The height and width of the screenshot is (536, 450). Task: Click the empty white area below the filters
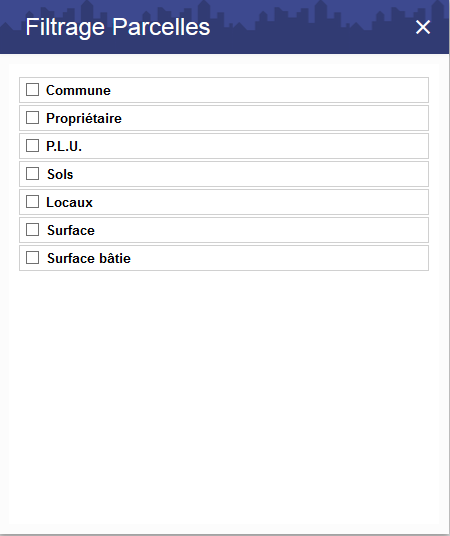[224, 397]
